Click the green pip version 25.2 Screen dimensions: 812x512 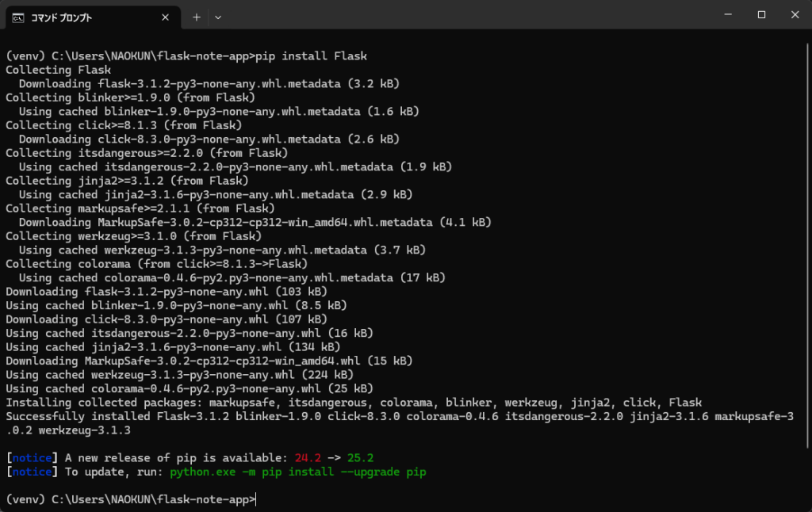coord(361,458)
